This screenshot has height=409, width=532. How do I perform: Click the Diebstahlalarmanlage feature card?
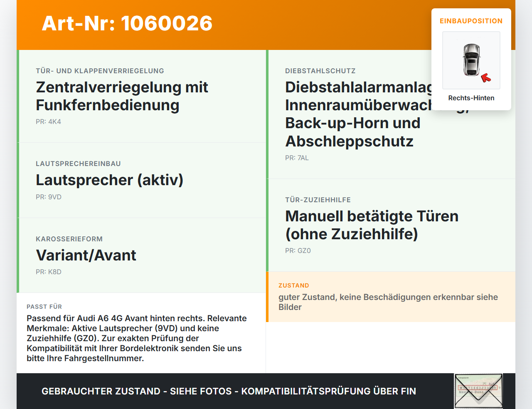(391, 114)
